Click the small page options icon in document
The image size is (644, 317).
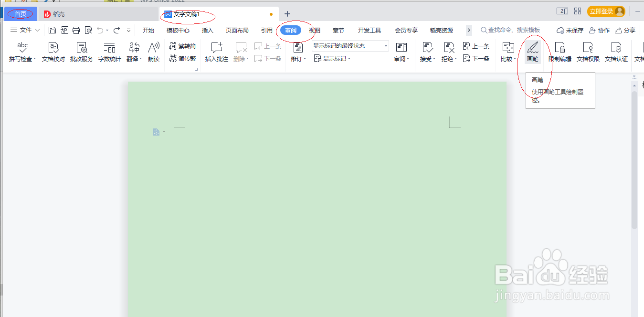(156, 132)
